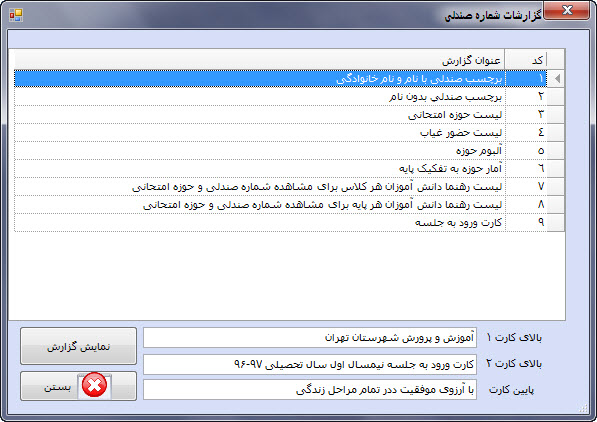
Task: Select the لیست رهنما دانش آموزان هر پایه row
Action: [281, 204]
